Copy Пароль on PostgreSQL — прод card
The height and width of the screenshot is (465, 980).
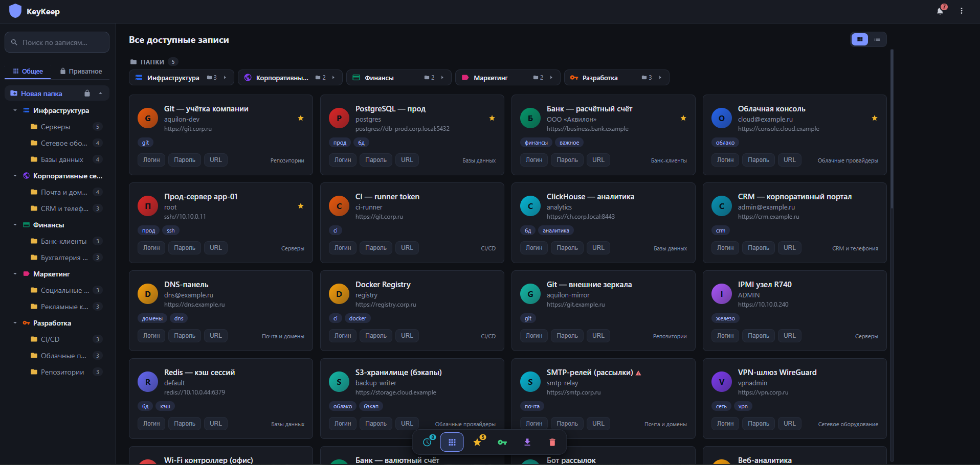(x=376, y=160)
